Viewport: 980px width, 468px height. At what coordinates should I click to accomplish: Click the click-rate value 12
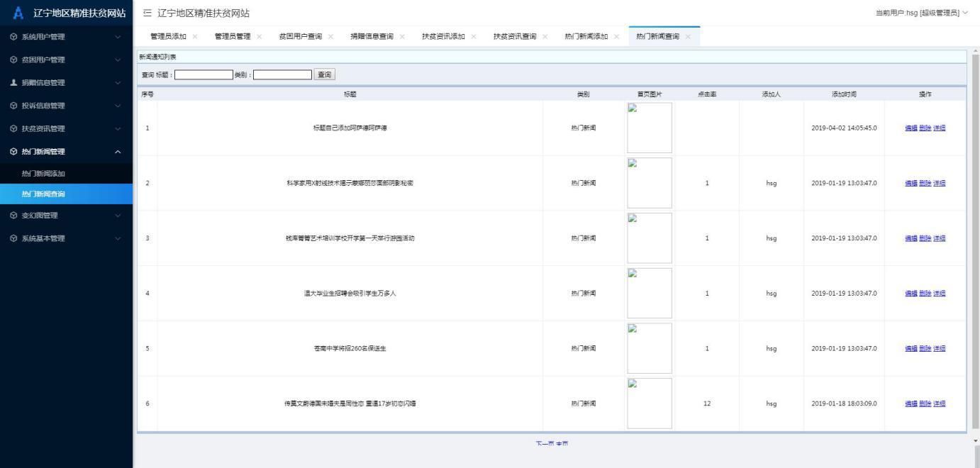point(707,403)
